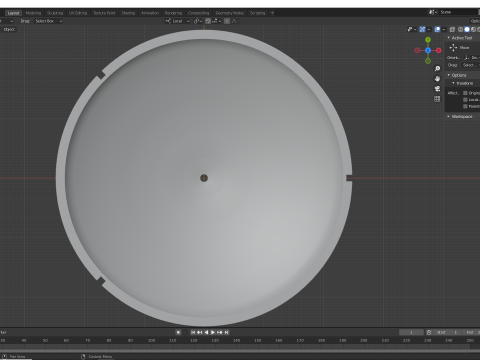480x360 pixels.
Task: Open the snapping options dropdown
Action: point(216,21)
